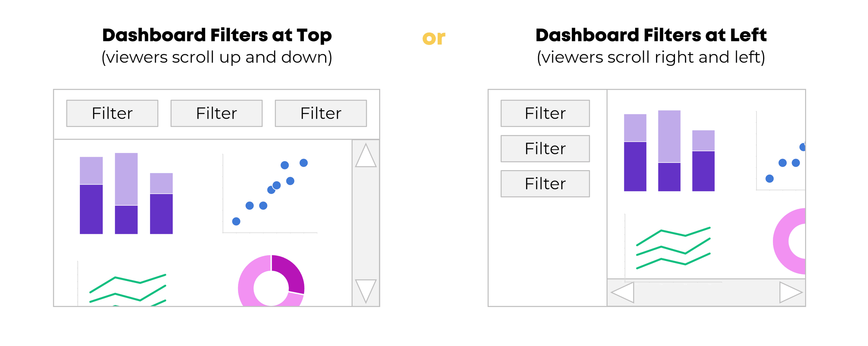Click the scroll right arrow in right dashboard
868x346 pixels.
(789, 292)
